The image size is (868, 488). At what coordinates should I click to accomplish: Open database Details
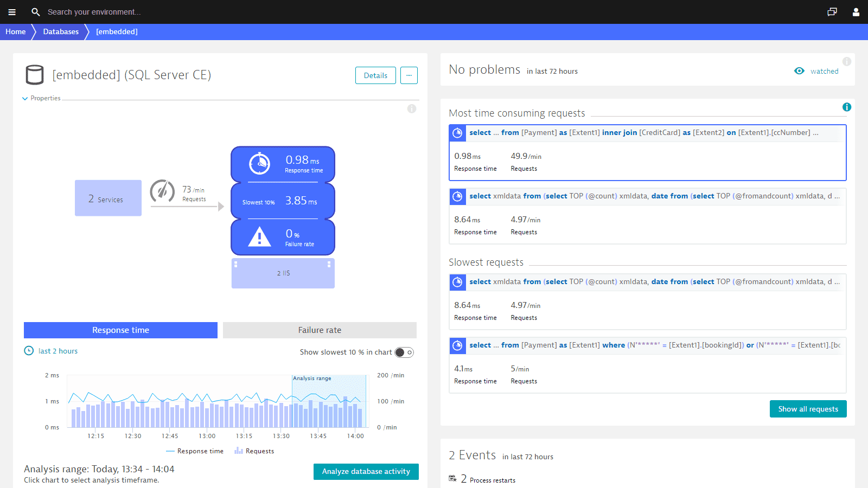coord(375,75)
